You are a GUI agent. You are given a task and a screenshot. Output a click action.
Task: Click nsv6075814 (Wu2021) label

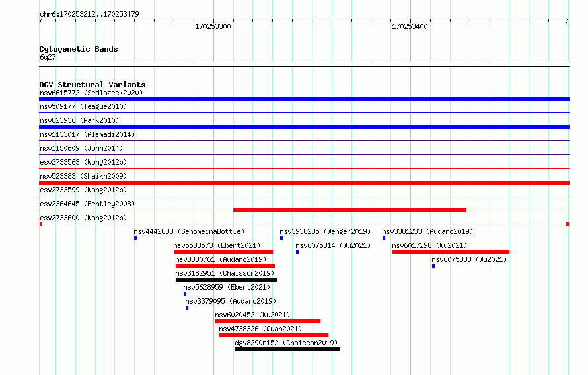(333, 245)
